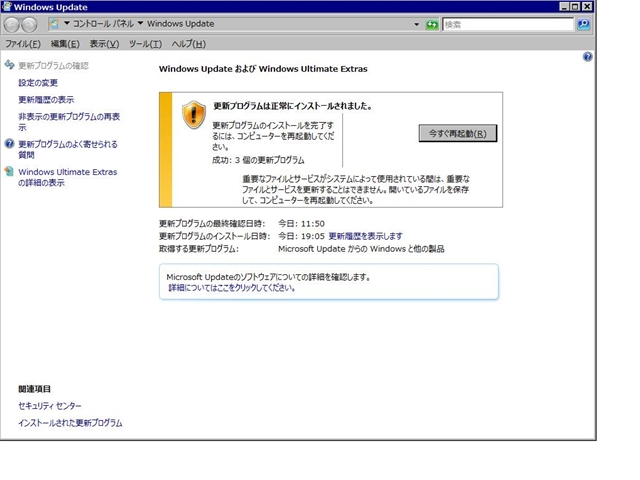Image resolution: width=640 pixels, height=480 pixels.
Task: Click the green refresh icon next to address bar
Action: [x=432, y=24]
